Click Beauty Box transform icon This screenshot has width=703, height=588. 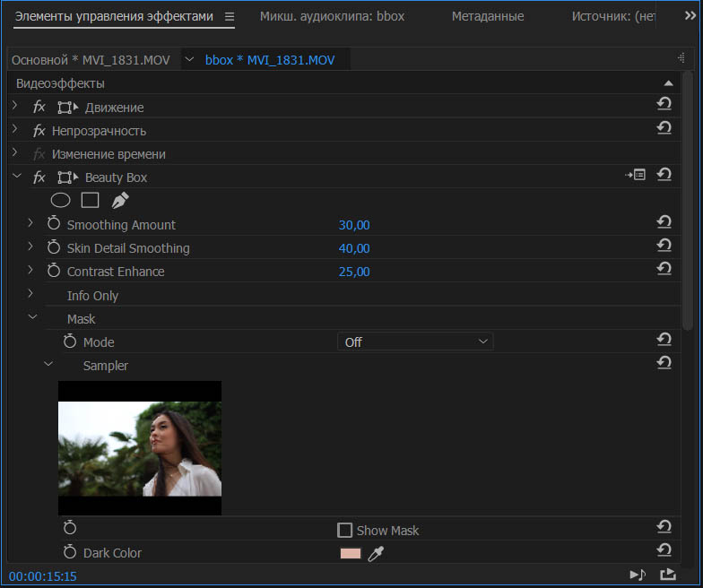(68, 177)
